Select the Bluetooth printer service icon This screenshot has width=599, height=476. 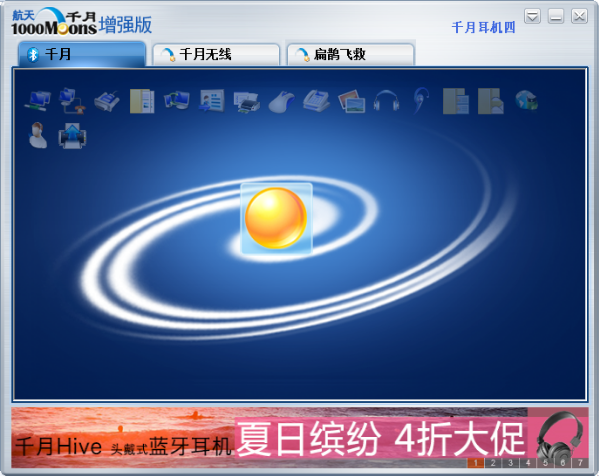point(247,102)
